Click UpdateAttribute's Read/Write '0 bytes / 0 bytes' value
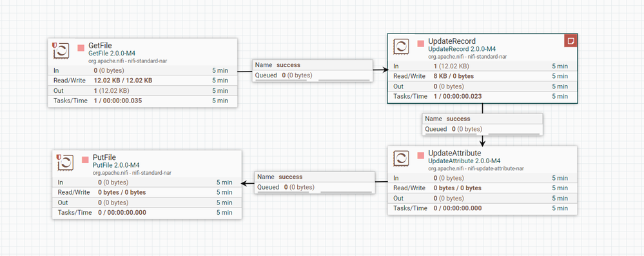Viewport: 644px width, 256px height. (x=458, y=188)
